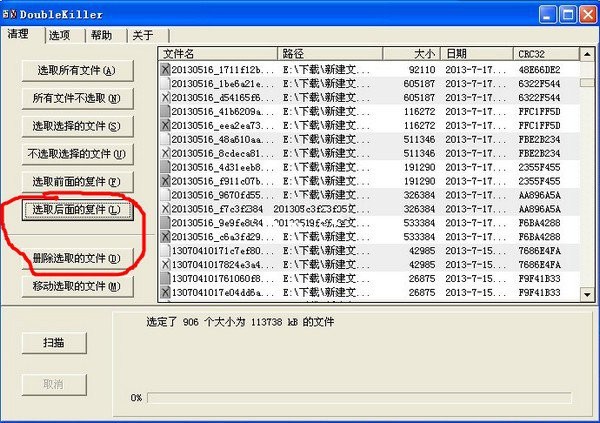
Task: Click the file list scrollbar thumb
Action: tap(587, 82)
